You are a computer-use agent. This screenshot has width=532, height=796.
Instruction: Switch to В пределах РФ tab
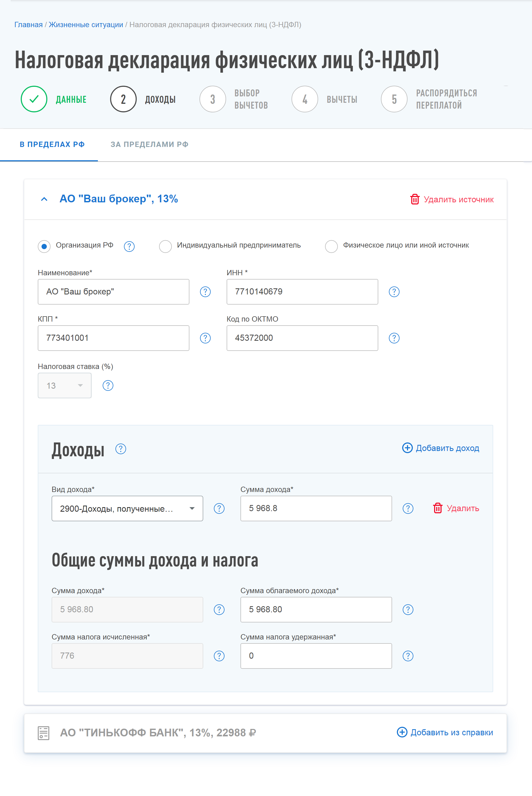coord(52,144)
